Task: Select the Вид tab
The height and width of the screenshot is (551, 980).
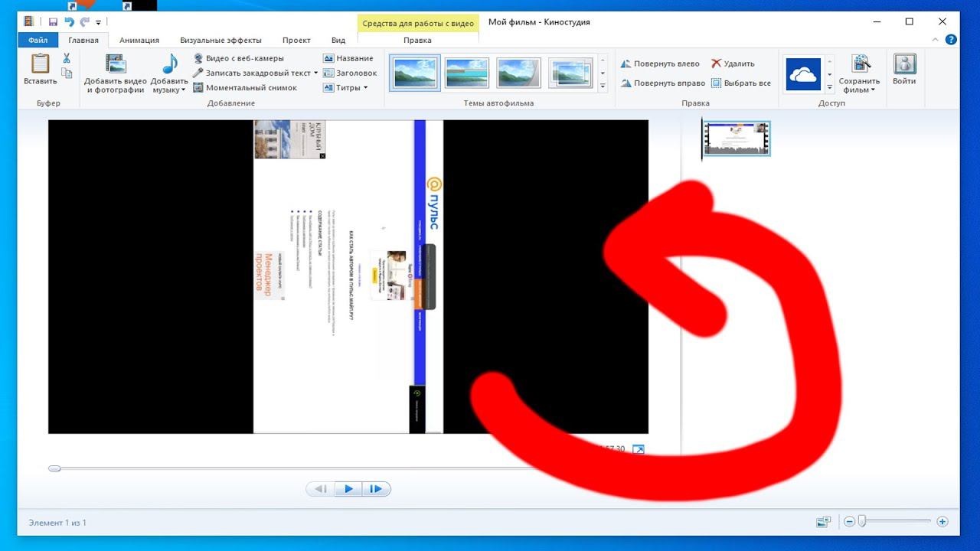Action: tap(338, 41)
